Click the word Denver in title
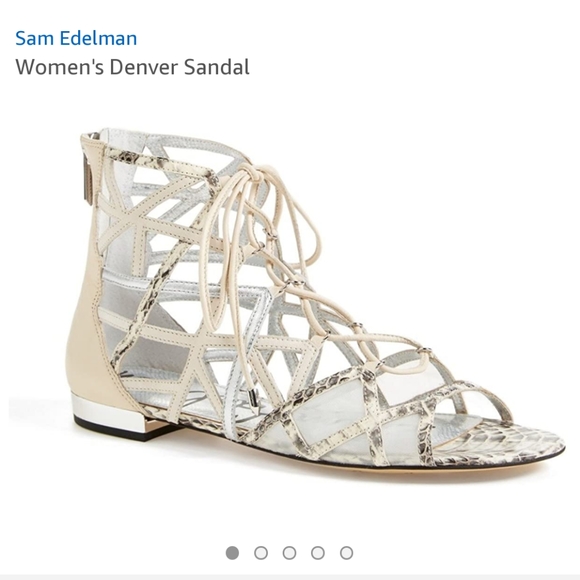Image resolution: width=580 pixels, height=580 pixels. point(144,67)
